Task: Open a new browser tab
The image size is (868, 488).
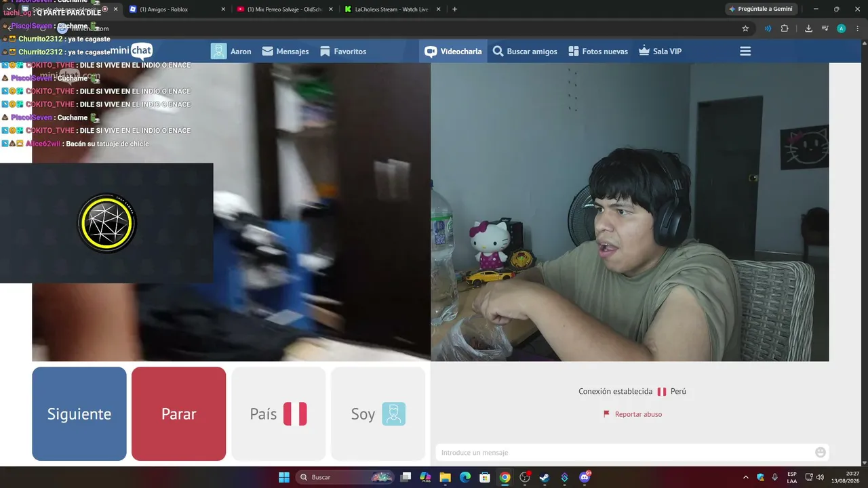Action: [x=454, y=9]
